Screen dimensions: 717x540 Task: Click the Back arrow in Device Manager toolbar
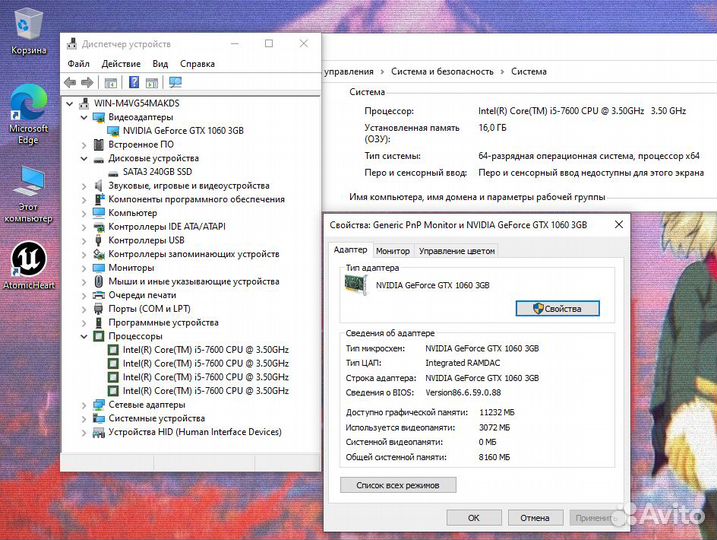coord(70,83)
